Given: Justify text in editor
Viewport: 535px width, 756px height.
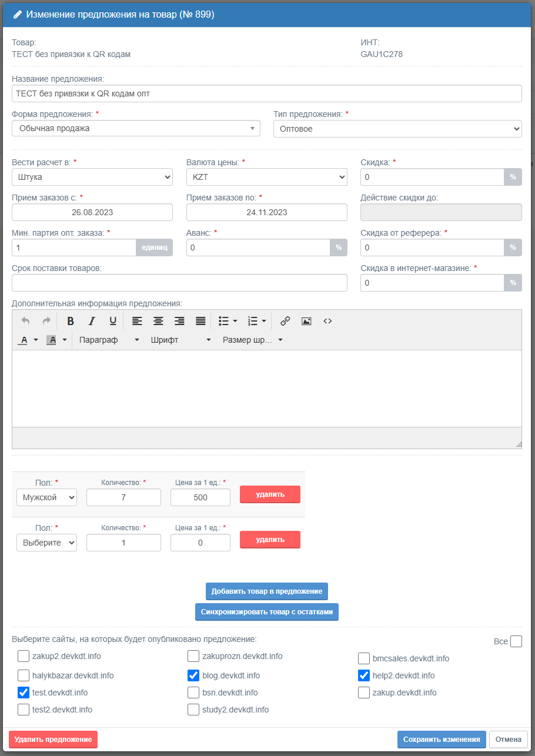Looking at the screenshot, I should tap(200, 321).
